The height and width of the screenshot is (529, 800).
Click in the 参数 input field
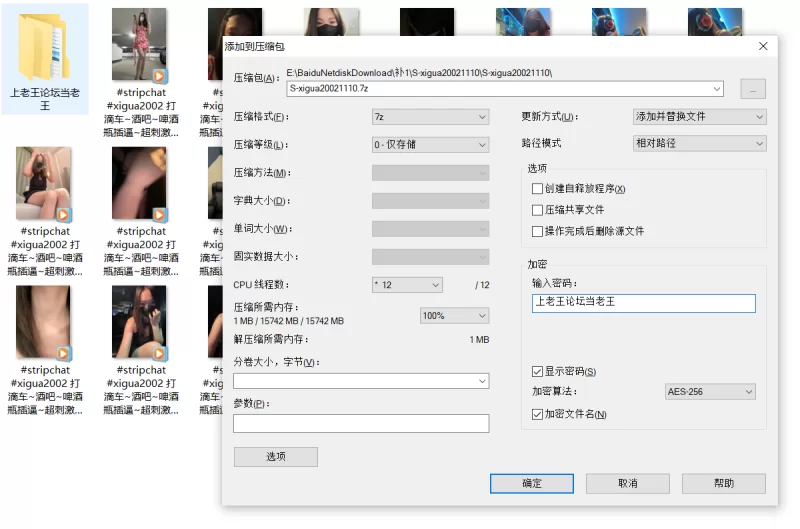tap(360, 424)
